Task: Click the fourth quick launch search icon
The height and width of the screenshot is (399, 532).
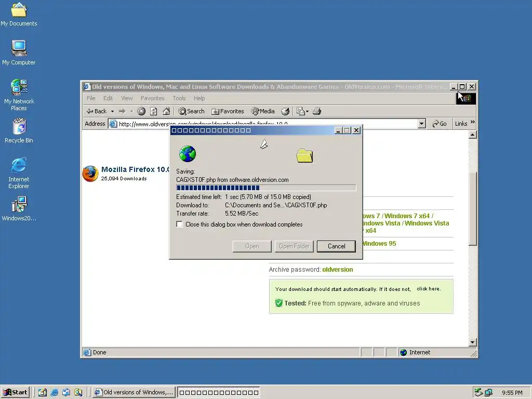Action: click(x=78, y=392)
